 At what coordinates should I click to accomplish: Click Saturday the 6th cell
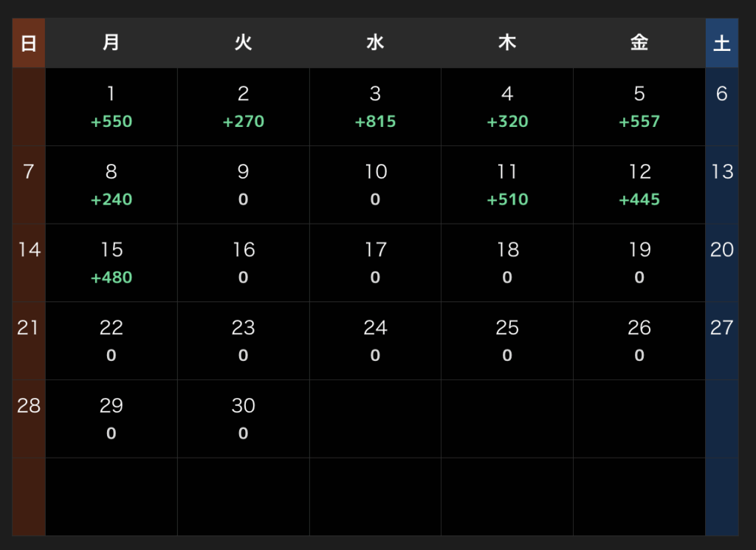coord(722,107)
